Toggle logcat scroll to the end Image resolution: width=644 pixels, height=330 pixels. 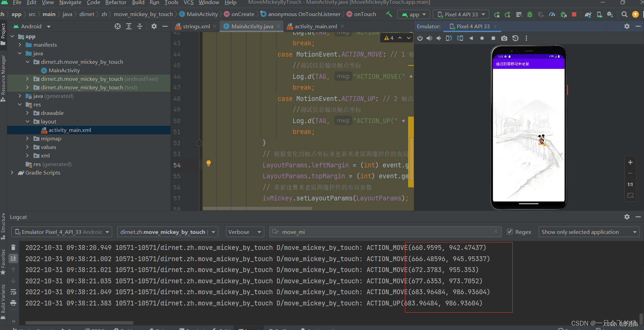coord(13,258)
